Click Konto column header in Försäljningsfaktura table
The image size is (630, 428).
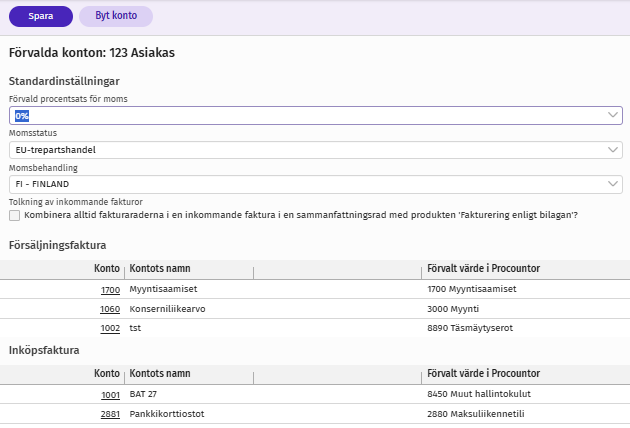(x=107, y=268)
